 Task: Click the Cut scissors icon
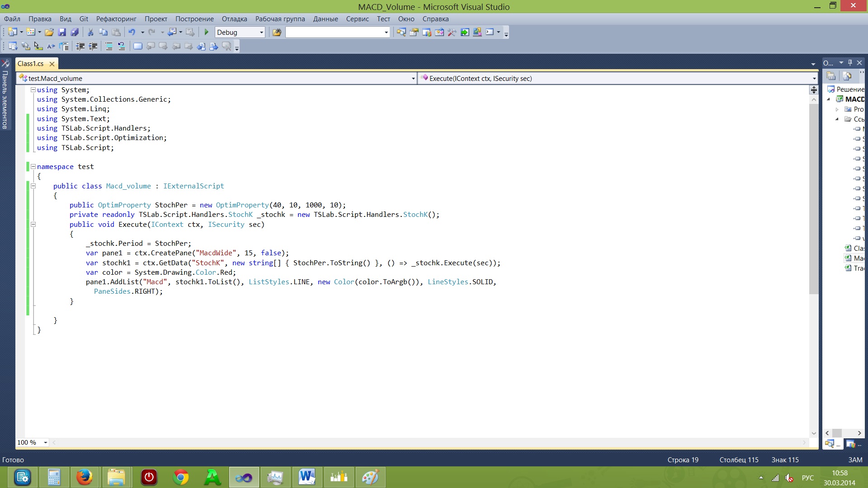[x=90, y=32]
